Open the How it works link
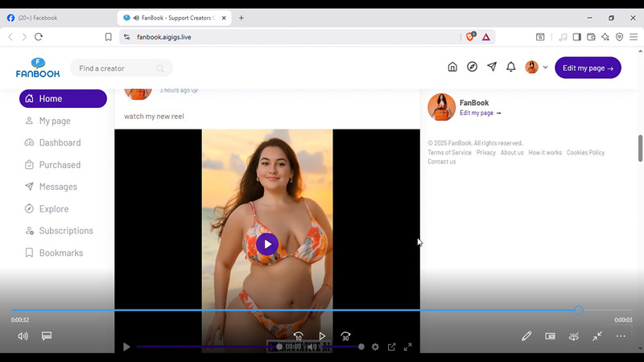The width and height of the screenshot is (644, 362). coord(545,152)
